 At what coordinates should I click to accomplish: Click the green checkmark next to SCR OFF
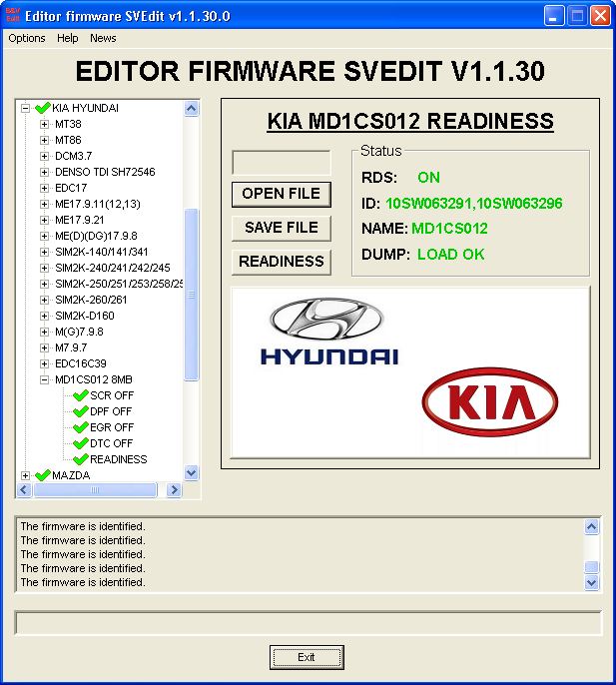point(81,395)
